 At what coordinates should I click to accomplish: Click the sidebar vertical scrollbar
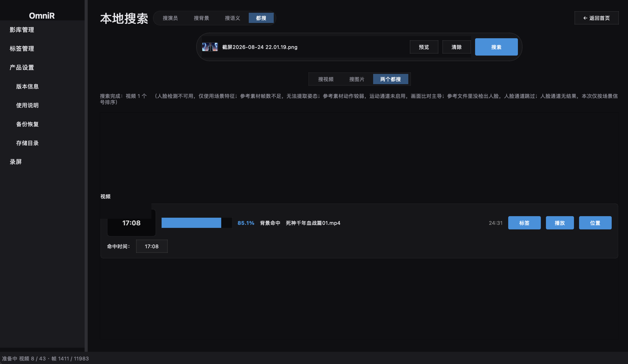click(x=86, y=176)
